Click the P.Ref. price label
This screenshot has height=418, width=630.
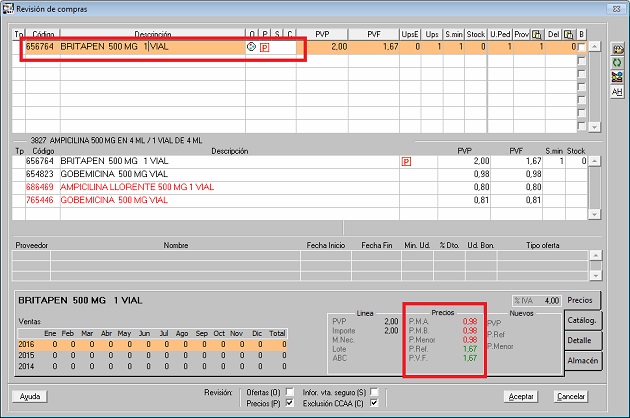point(418,349)
